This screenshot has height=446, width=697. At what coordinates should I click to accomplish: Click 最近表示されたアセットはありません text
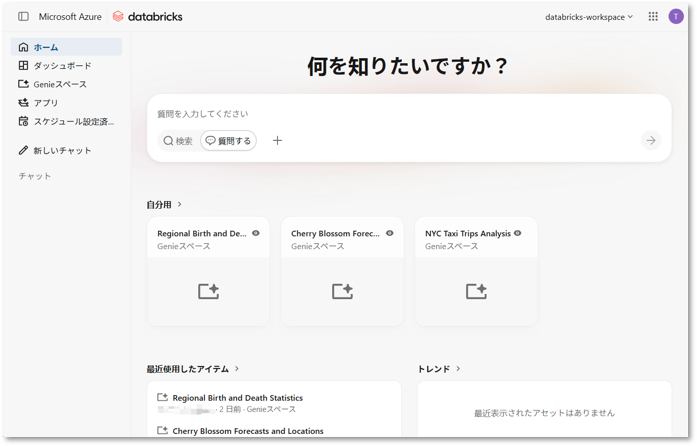544,413
